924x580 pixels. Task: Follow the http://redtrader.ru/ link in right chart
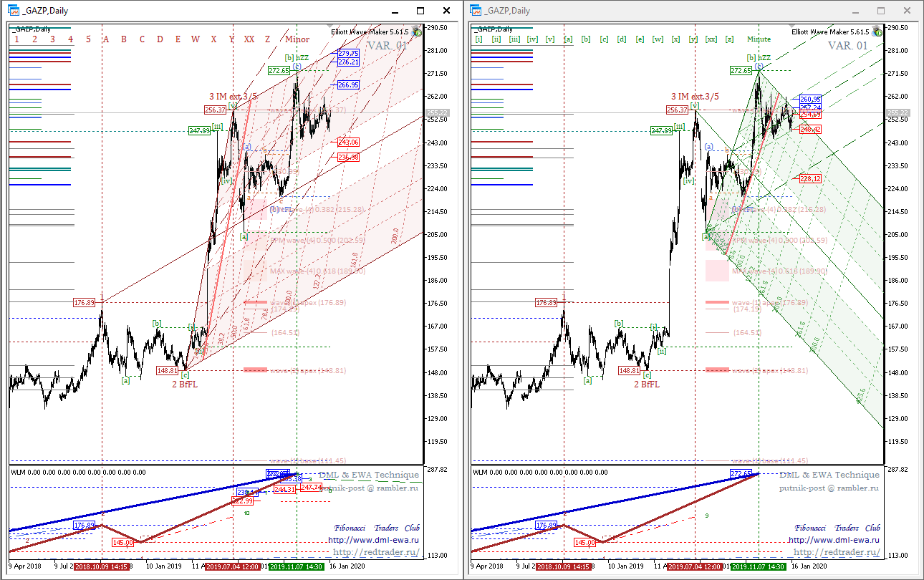pos(837,552)
